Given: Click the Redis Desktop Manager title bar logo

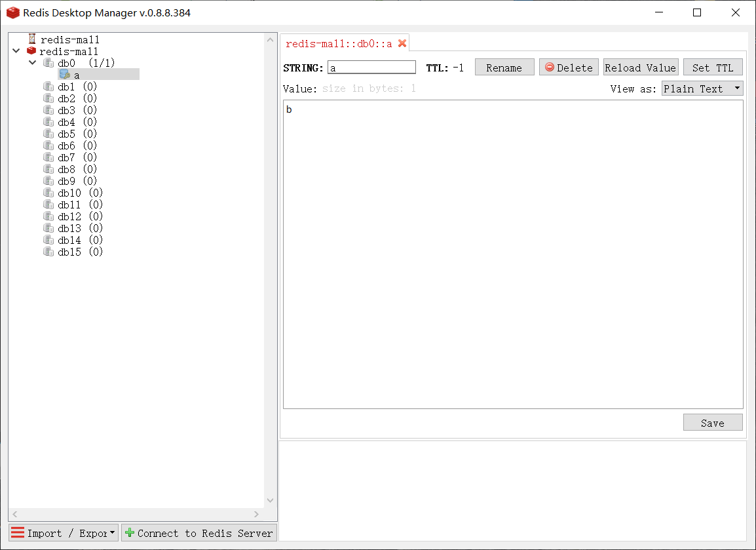Looking at the screenshot, I should pyautogui.click(x=13, y=12).
